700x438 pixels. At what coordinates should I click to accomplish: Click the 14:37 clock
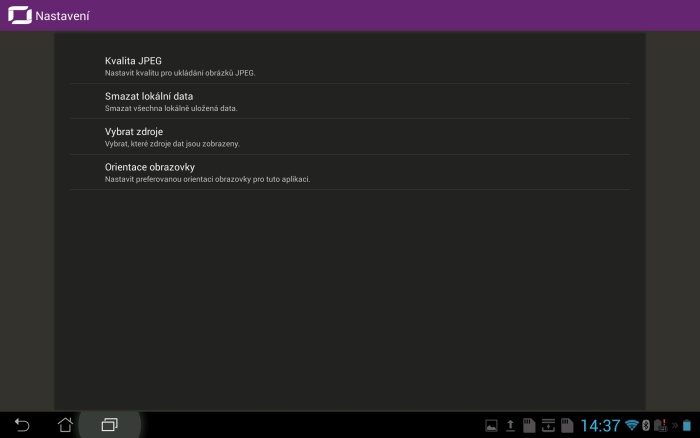pyautogui.click(x=600, y=426)
